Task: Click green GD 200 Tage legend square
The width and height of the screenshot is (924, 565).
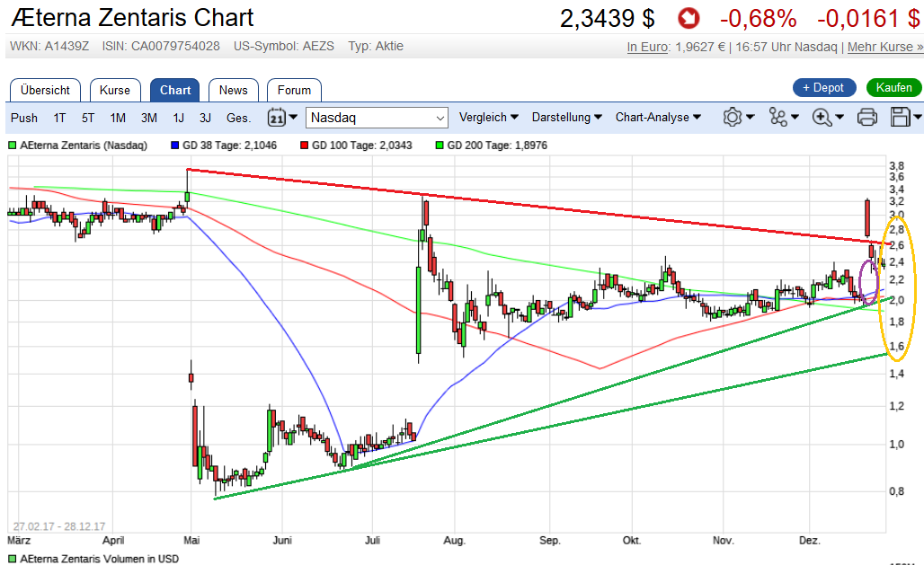Action: [439, 145]
